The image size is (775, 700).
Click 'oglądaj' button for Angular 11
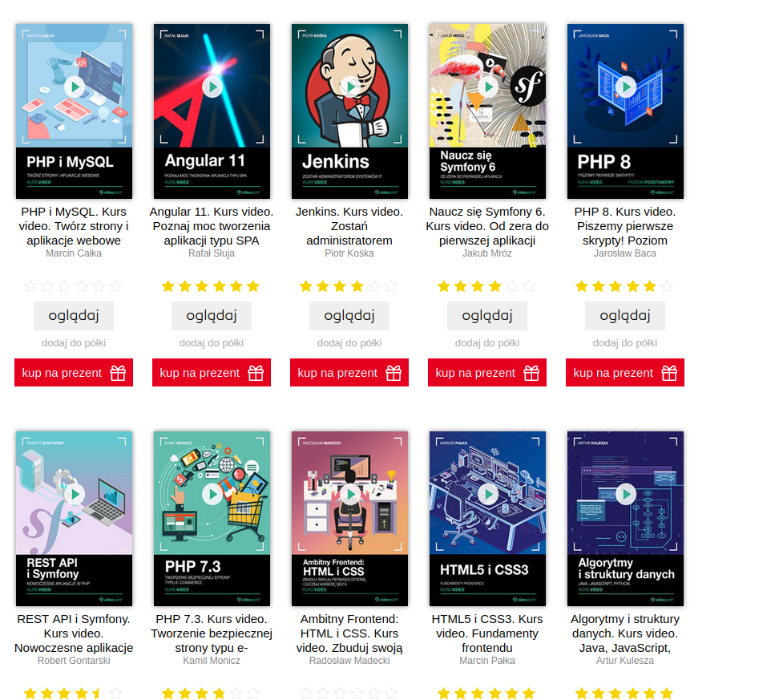tap(212, 315)
